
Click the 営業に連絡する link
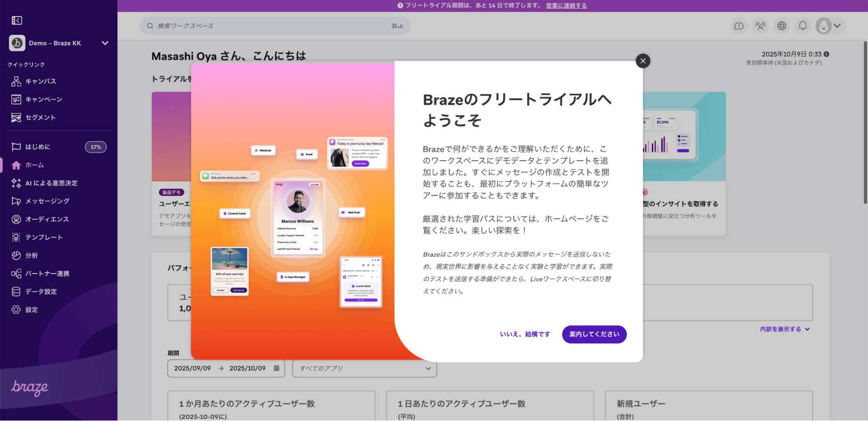[566, 5]
